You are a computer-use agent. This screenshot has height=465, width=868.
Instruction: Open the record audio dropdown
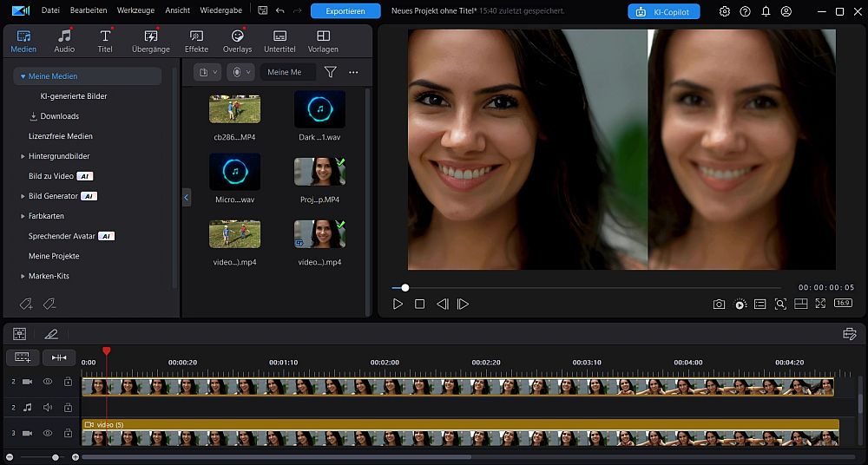240,72
